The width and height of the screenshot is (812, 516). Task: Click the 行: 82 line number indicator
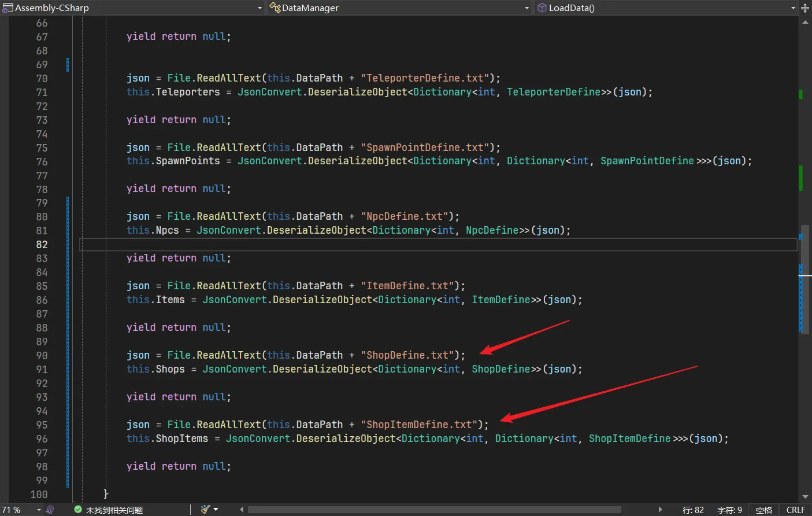tap(693, 510)
